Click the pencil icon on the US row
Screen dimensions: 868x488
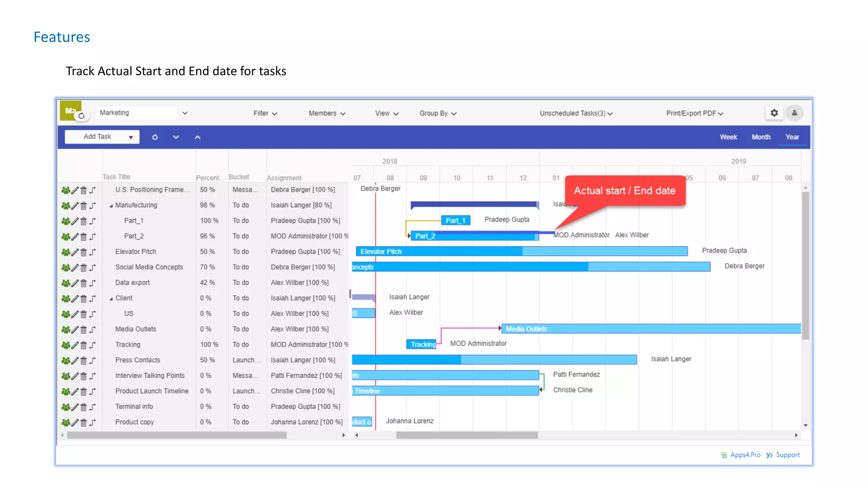coord(75,314)
